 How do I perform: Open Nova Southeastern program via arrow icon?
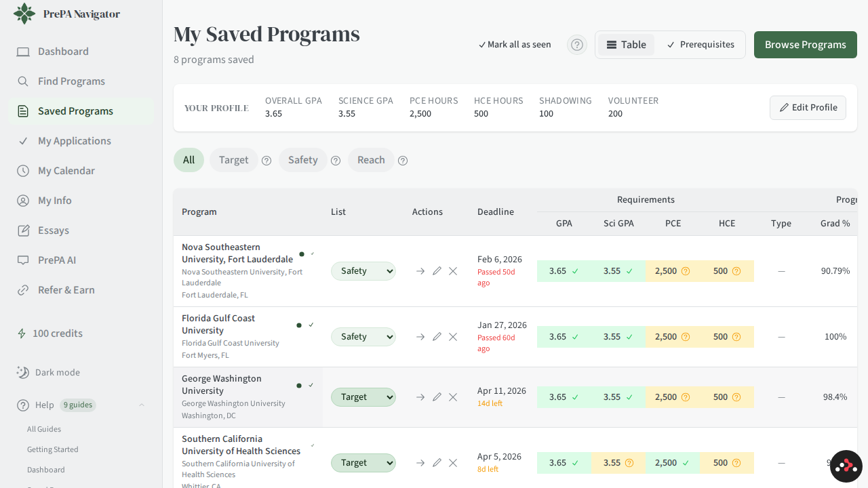point(420,271)
